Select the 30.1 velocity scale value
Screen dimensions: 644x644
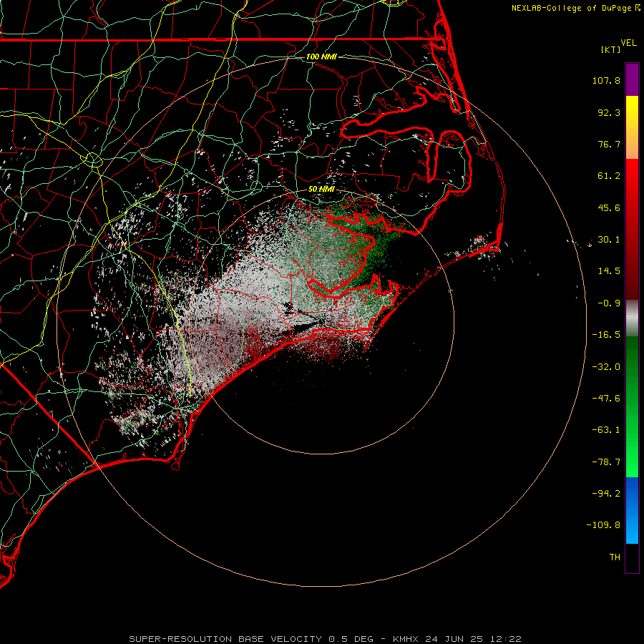pyautogui.click(x=609, y=240)
